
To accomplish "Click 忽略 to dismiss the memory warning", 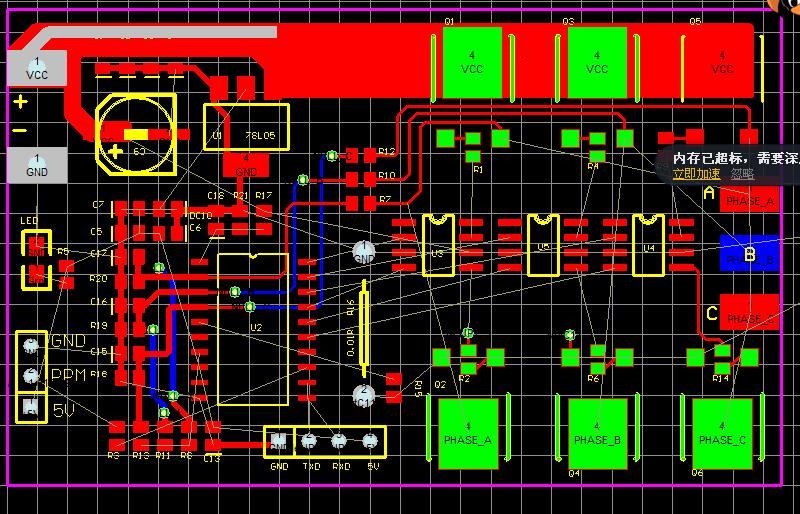I will point(742,174).
